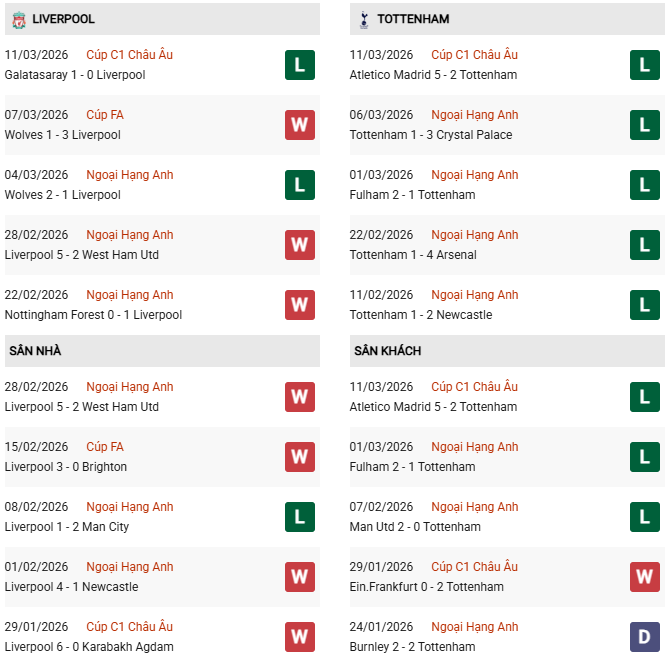Select the SÂN KHÁCH away section header
The width and height of the screenshot is (666, 663).
tap(387, 351)
